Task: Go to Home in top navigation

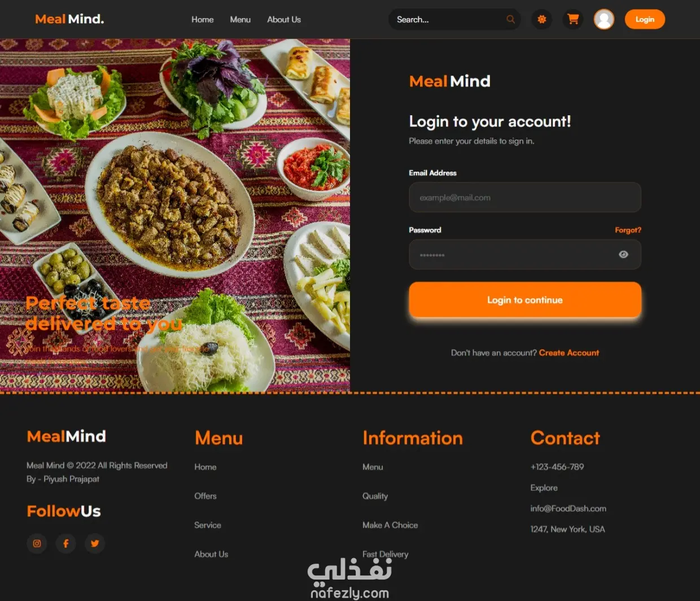Action: coord(203,19)
